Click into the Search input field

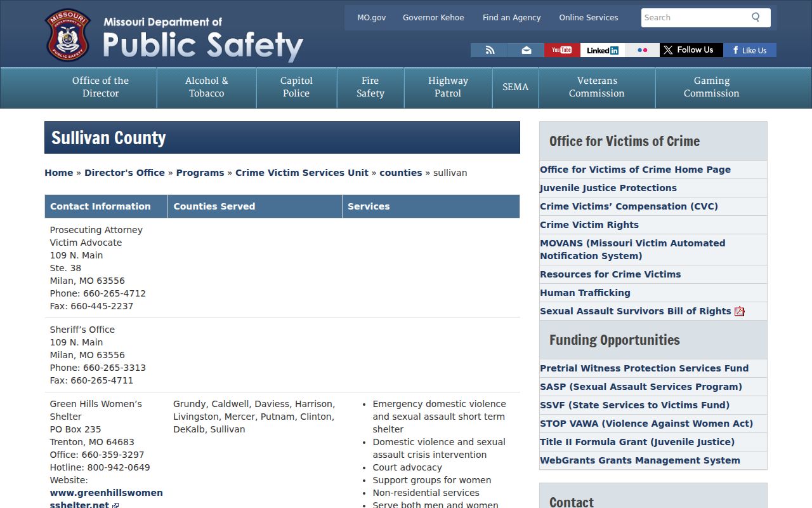(695, 18)
